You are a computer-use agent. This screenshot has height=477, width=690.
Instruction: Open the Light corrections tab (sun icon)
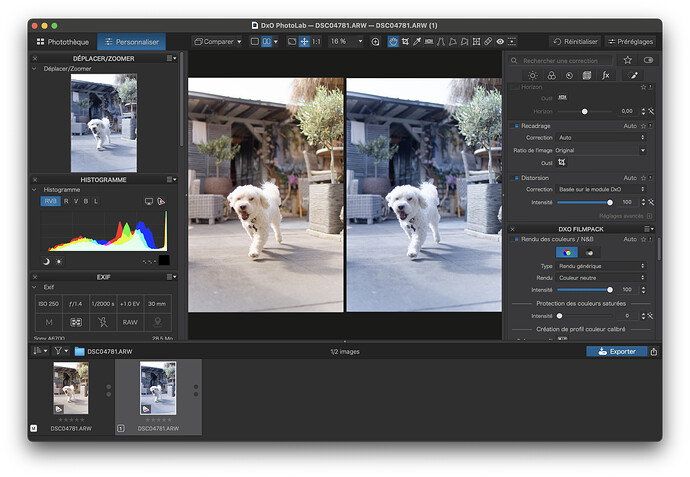click(x=532, y=75)
